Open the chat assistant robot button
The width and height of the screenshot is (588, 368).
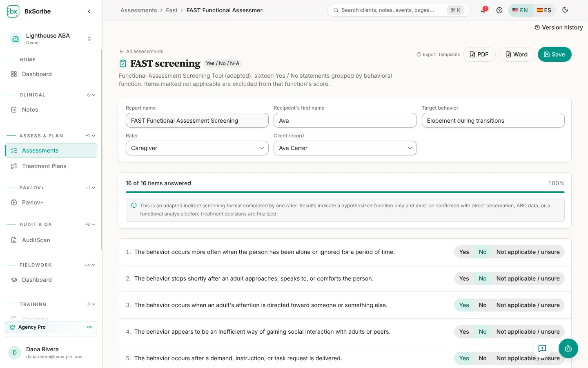pyautogui.click(x=568, y=348)
